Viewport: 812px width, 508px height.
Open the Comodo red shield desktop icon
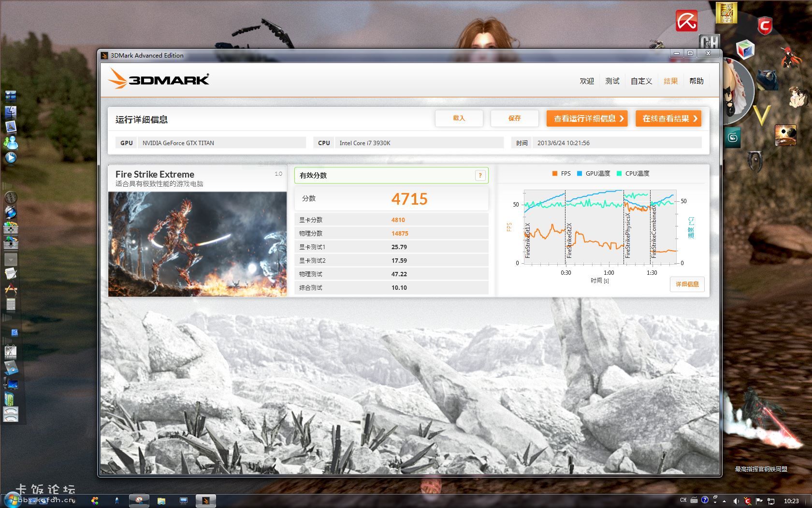click(x=765, y=25)
